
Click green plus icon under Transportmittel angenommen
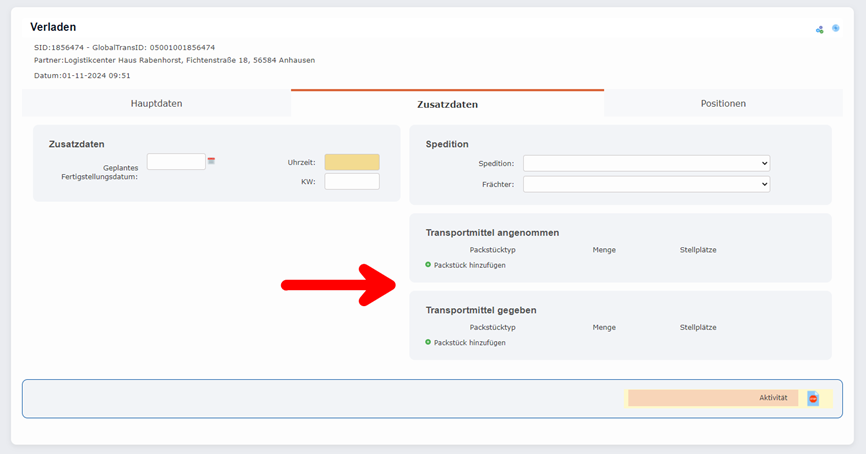(428, 265)
